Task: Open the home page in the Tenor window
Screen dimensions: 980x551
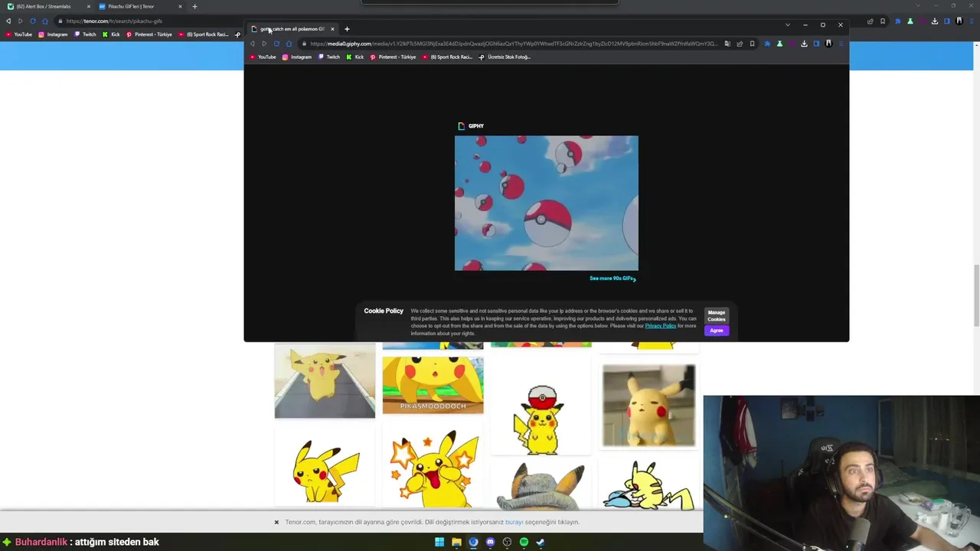Action: 44,21
